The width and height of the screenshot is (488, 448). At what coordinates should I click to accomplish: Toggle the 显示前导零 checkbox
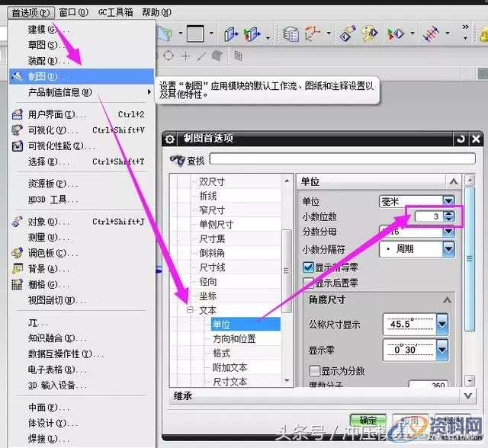click(x=308, y=267)
